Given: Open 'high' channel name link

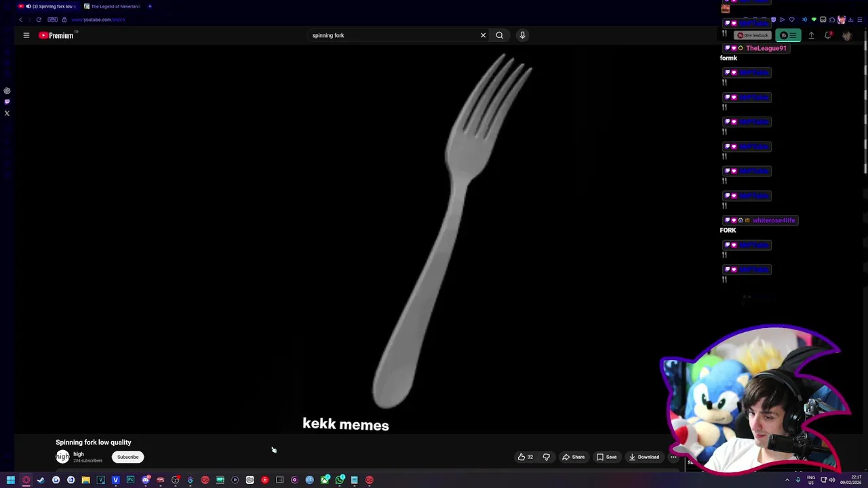Looking at the screenshot, I should point(79,454).
